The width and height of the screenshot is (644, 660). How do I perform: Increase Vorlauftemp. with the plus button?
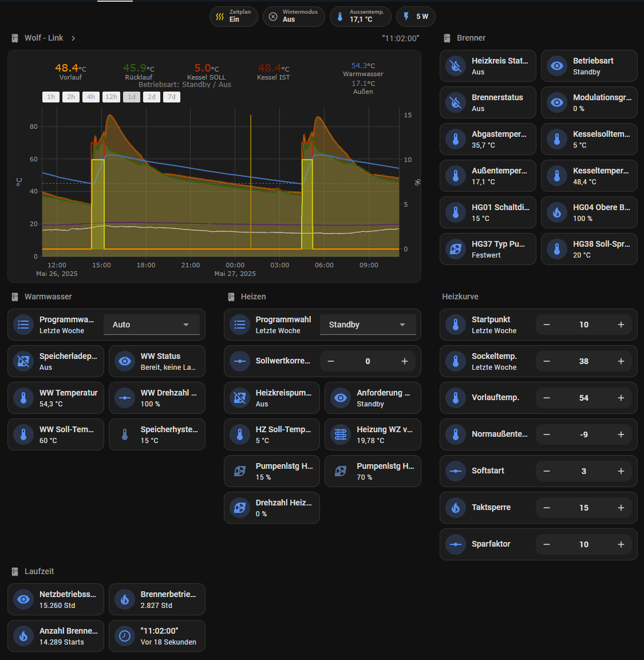coord(621,398)
